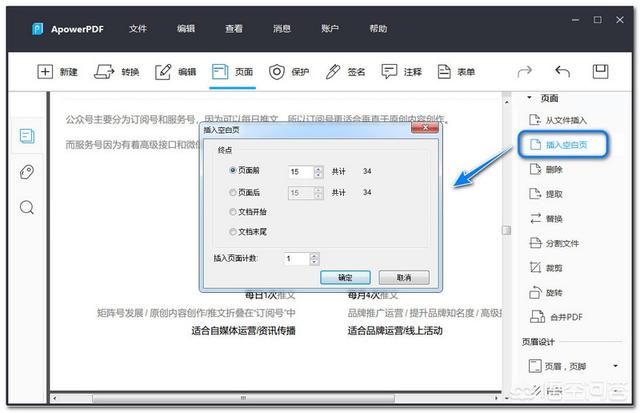Click document vertical scrollbar thumb
This screenshot has width=640, height=413.
(506, 231)
